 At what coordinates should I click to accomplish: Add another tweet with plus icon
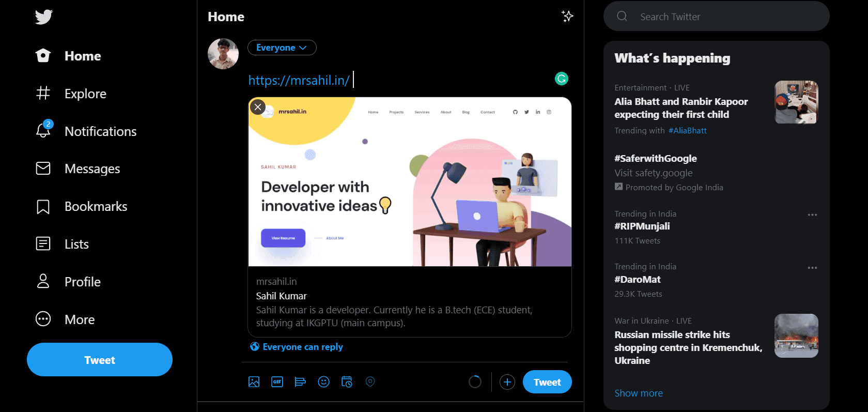tap(507, 382)
